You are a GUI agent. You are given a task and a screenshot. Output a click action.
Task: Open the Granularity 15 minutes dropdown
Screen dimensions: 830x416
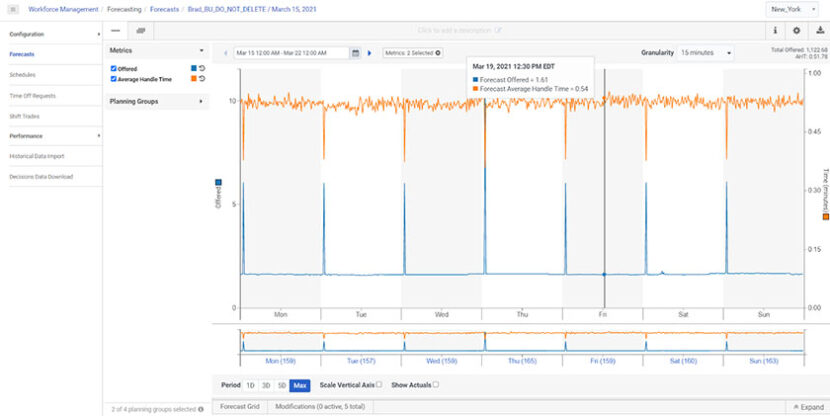(x=705, y=53)
